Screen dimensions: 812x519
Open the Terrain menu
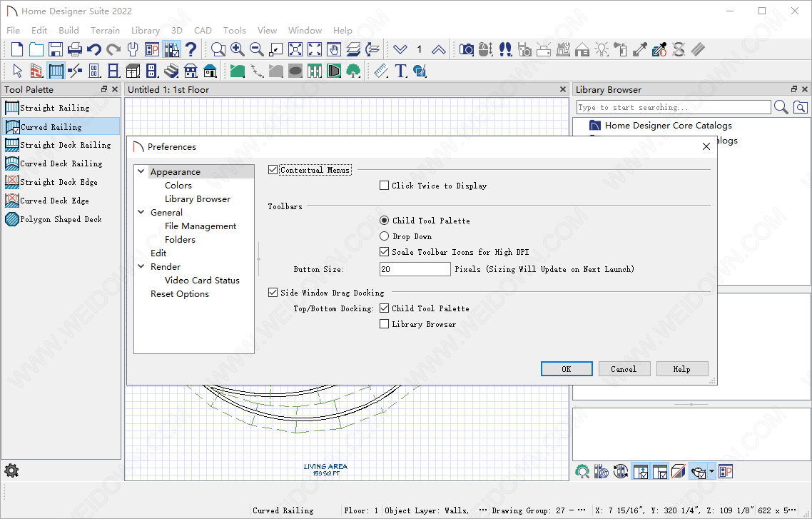(105, 31)
